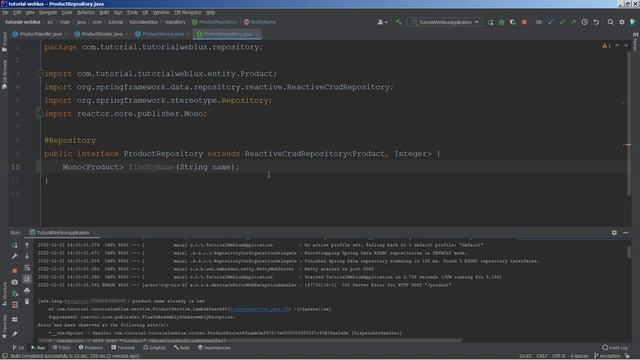Click the ProductService.java stack trace link
The height and width of the screenshot is (360, 640).
[260, 309]
